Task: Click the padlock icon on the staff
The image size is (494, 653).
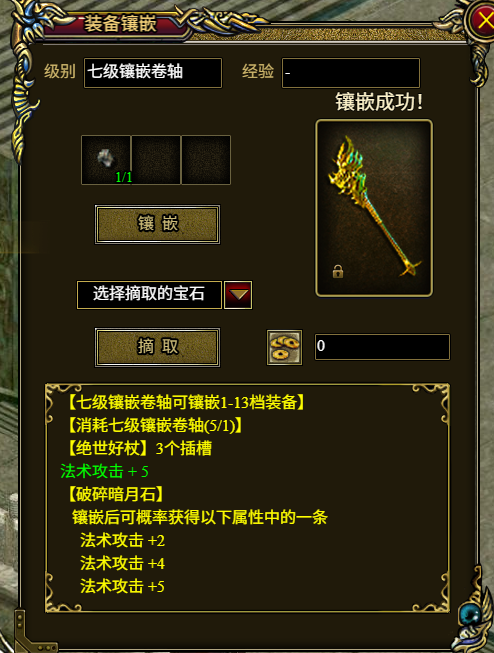Action: click(338, 272)
